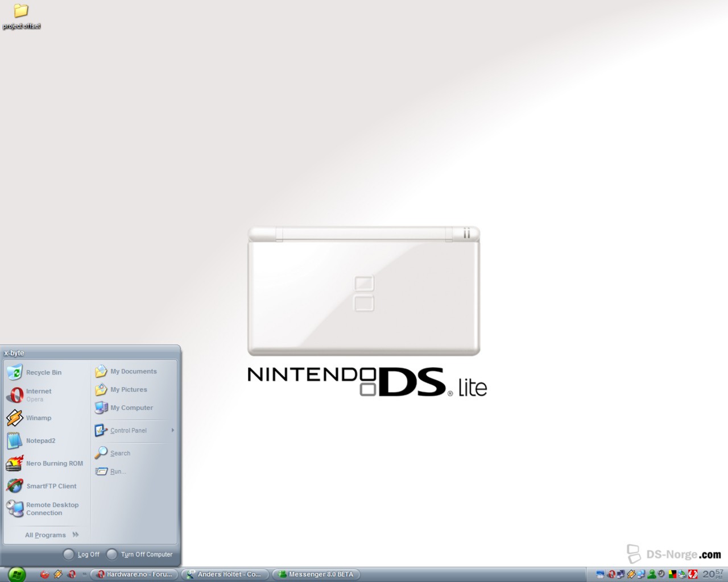
Task: Click the x-byte user name header
Action: click(x=14, y=353)
